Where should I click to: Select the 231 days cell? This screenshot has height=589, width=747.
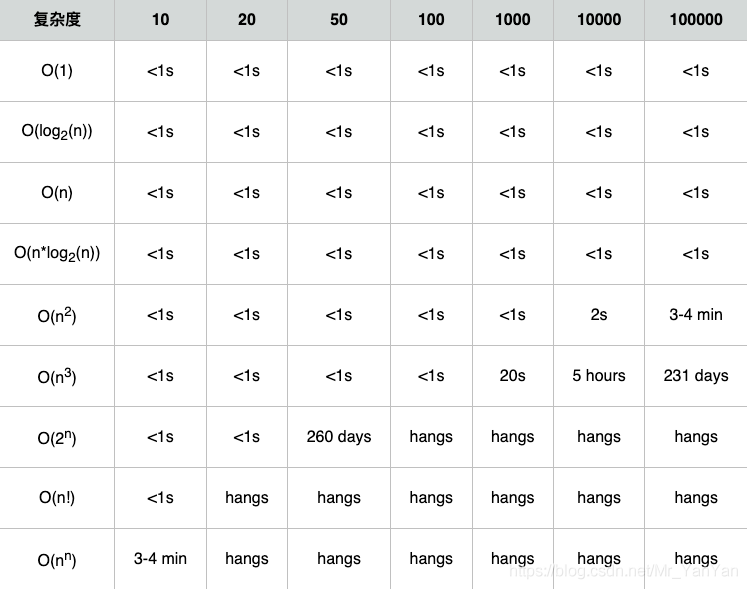(695, 376)
